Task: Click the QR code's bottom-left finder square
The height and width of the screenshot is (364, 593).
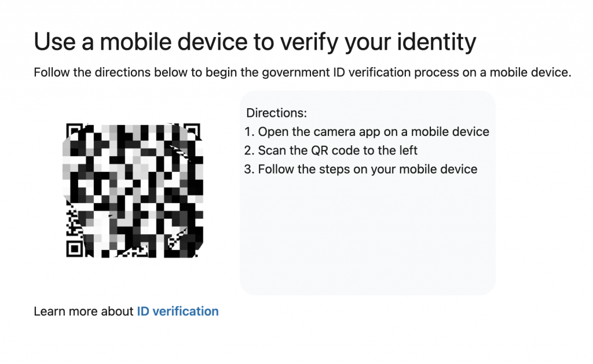Action: tap(75, 249)
